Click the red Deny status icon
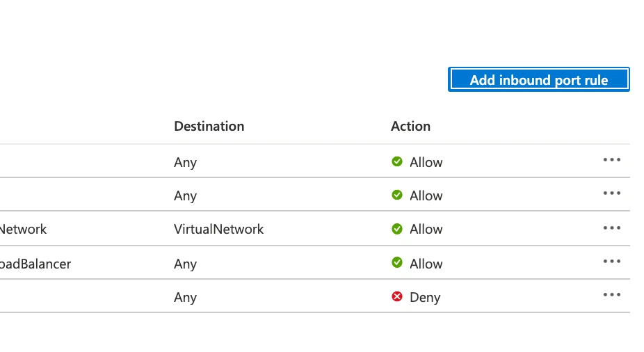The image size is (644, 352). [x=396, y=296]
